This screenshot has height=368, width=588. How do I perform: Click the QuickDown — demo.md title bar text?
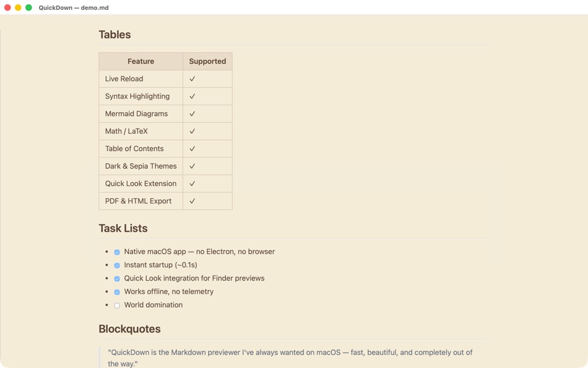[72, 7]
